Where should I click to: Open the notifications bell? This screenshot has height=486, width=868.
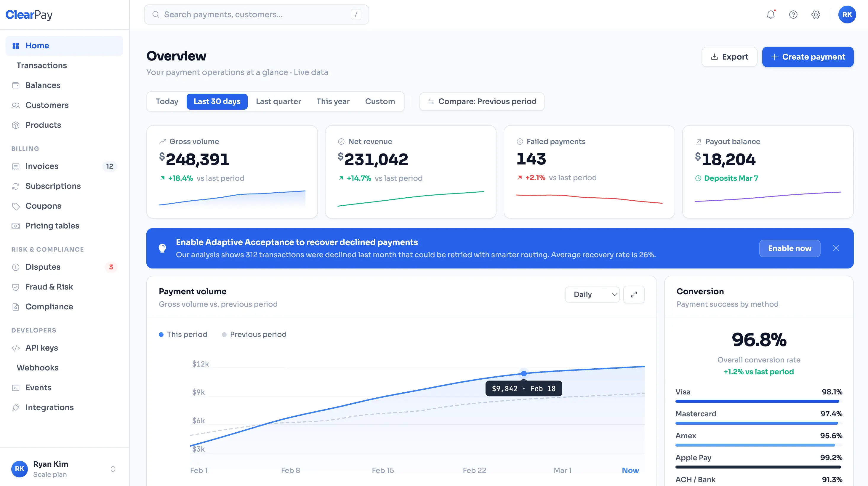click(x=771, y=15)
